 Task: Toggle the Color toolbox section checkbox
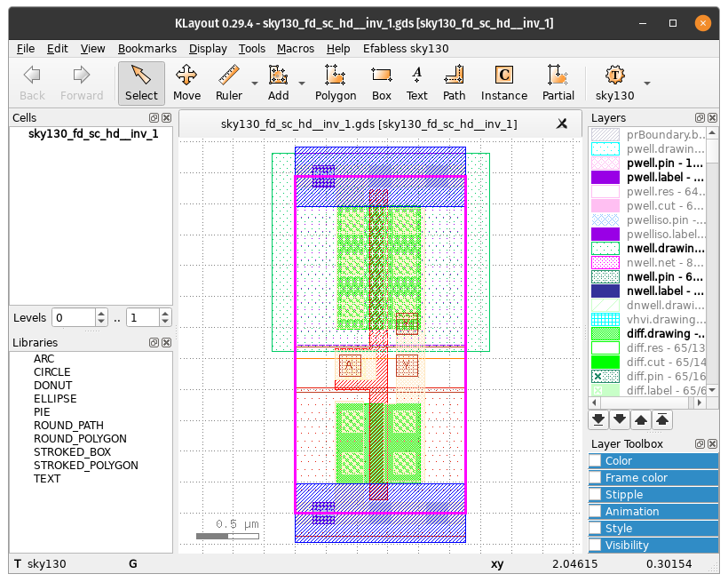(x=595, y=460)
